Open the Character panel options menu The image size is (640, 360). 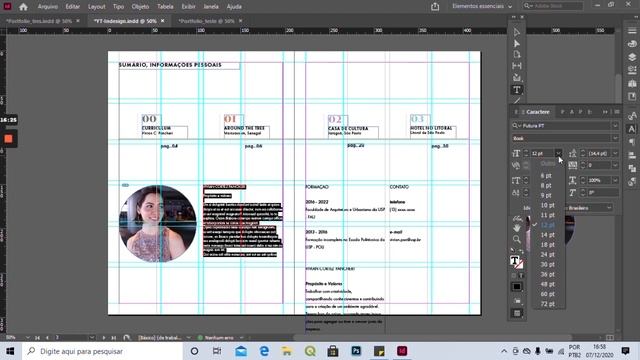click(617, 112)
